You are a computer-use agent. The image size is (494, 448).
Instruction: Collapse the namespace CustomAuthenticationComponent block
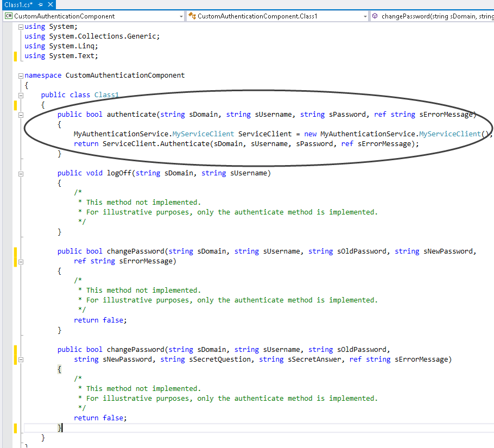pyautogui.click(x=21, y=75)
